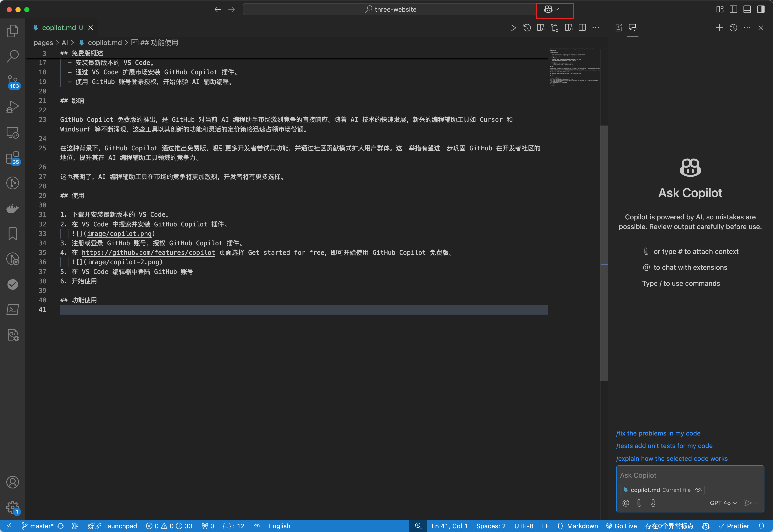Toggle Go Live server in status bar
This screenshot has height=532, width=773.
tap(621, 526)
